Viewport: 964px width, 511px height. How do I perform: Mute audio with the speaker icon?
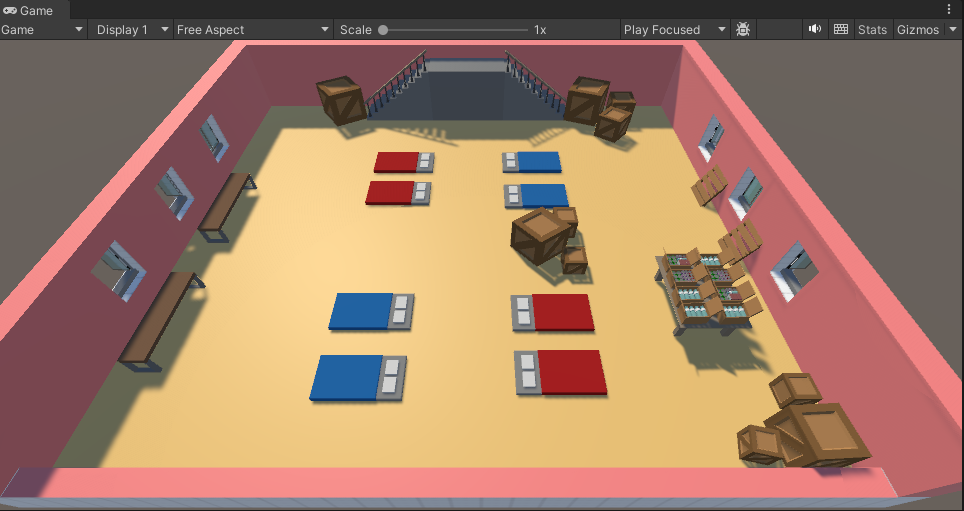[x=815, y=29]
